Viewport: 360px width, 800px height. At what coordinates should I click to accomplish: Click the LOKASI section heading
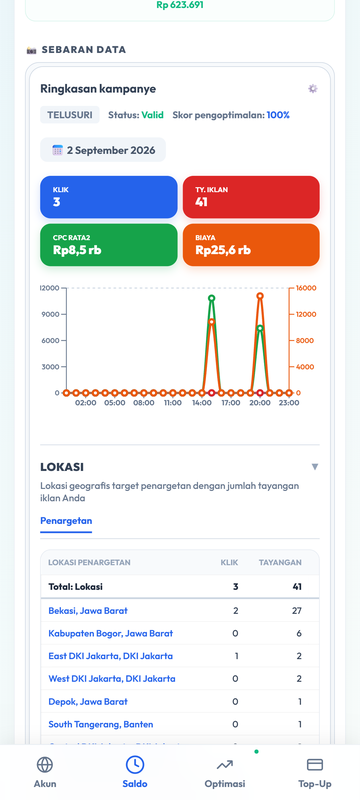click(x=62, y=467)
